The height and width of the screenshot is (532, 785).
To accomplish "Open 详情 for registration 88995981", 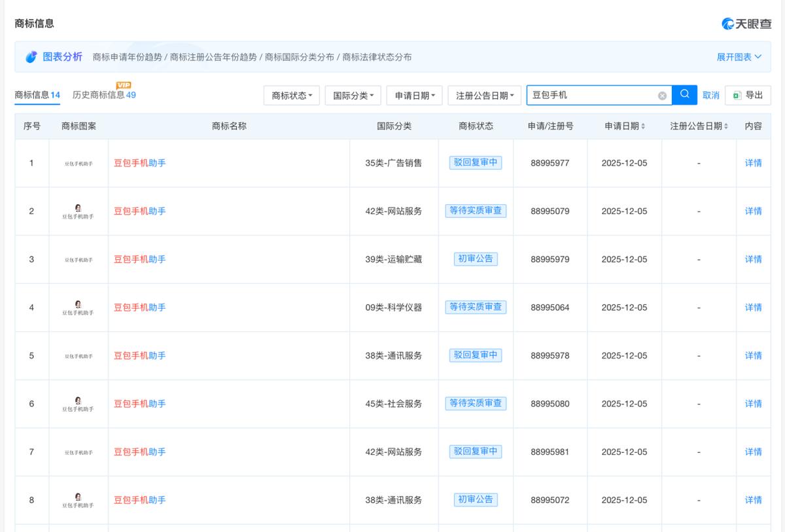I will 754,452.
